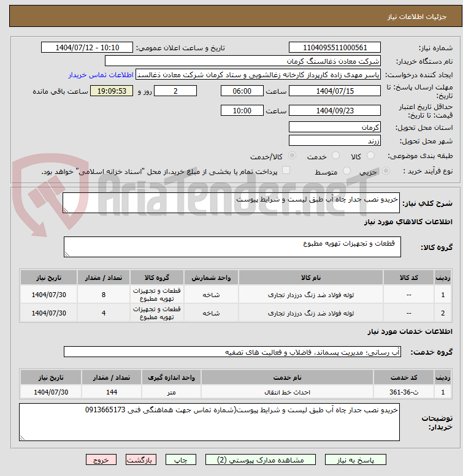Click the واحد اندازه گیری column header
Screen dimensions: 463x476
tap(171, 377)
